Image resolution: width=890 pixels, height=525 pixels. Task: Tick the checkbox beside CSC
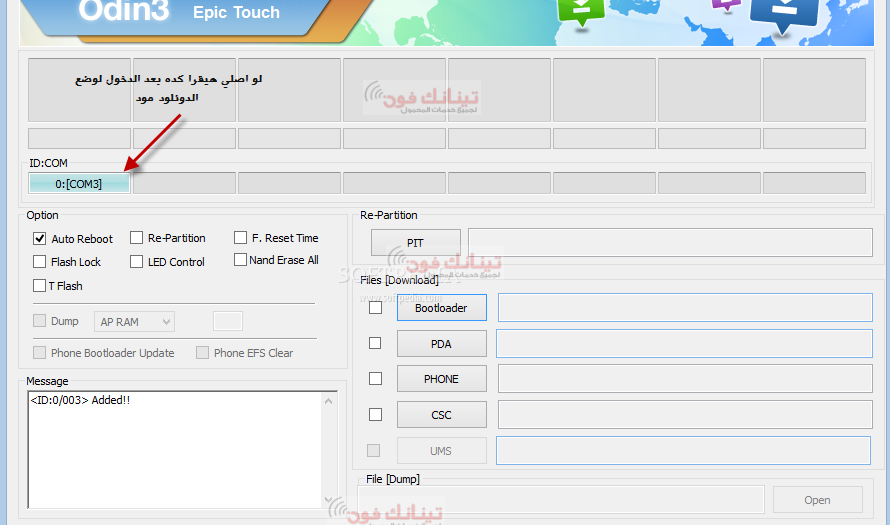click(x=375, y=414)
